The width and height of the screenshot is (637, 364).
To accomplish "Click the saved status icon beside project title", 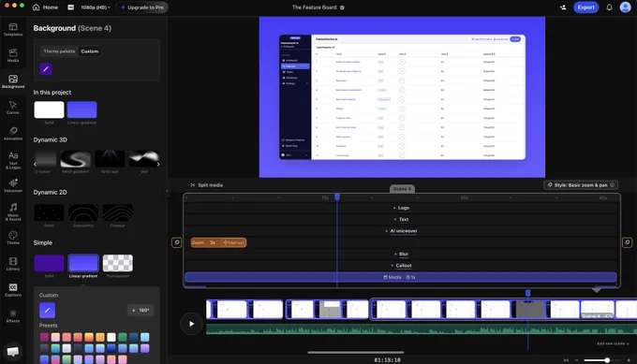I will tap(342, 7).
